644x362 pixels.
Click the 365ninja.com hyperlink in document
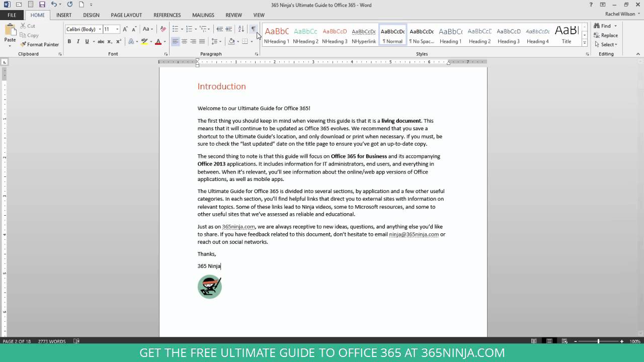pos(238,227)
